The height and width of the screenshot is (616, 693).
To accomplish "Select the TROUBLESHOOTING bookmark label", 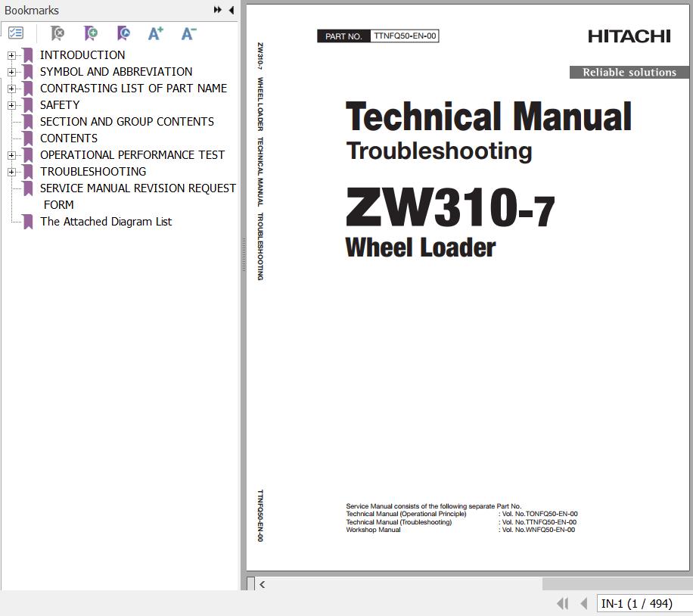I will click(x=93, y=172).
